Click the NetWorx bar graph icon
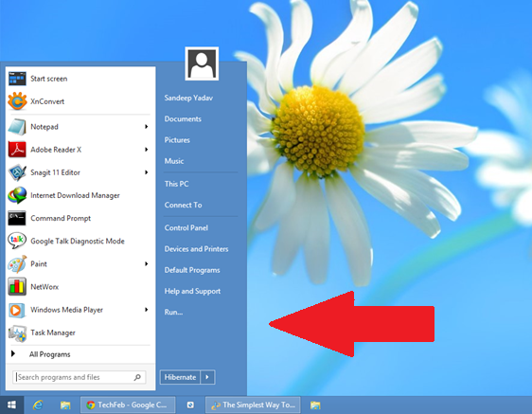 17,287
